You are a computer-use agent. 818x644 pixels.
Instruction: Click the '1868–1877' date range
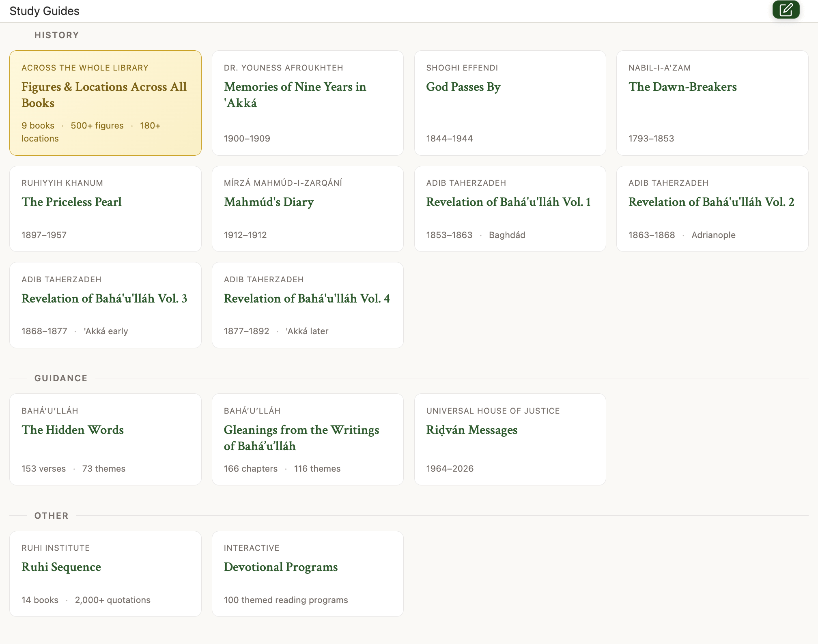click(x=44, y=331)
